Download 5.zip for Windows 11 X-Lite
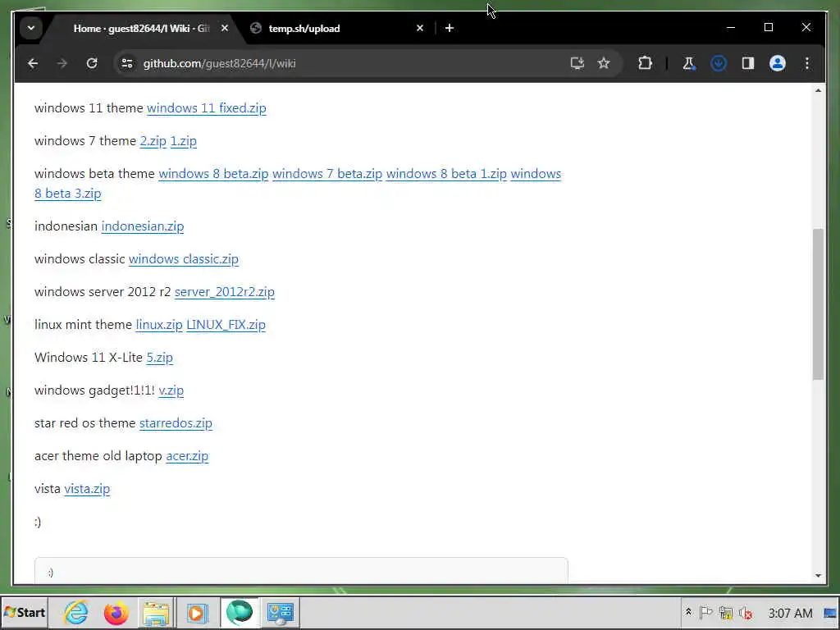 point(160,358)
